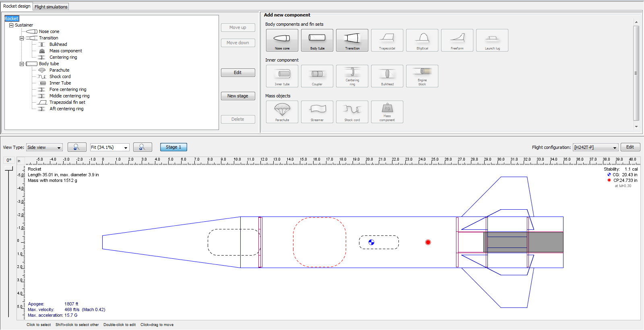
Task: Add a Streamer mass object
Action: tap(317, 112)
